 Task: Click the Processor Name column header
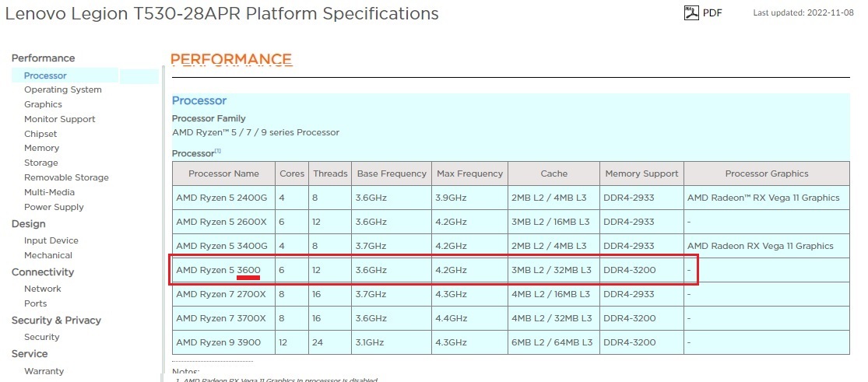(223, 173)
